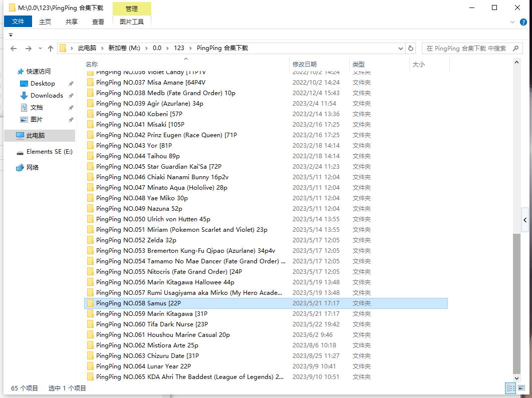Viewport: 532px width, 398px height.
Task: Expand breadcrumb chevron after 新加卷 (M:)
Action: click(x=147, y=48)
